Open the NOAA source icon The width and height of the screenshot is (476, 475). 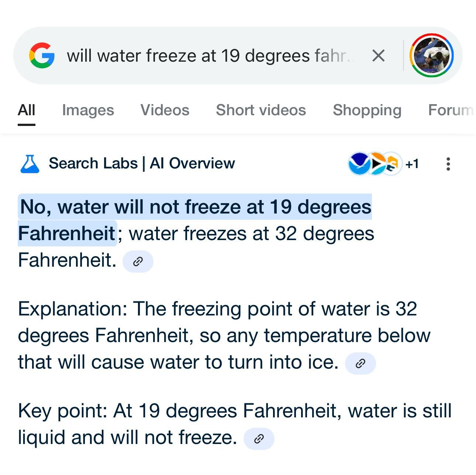(x=359, y=163)
